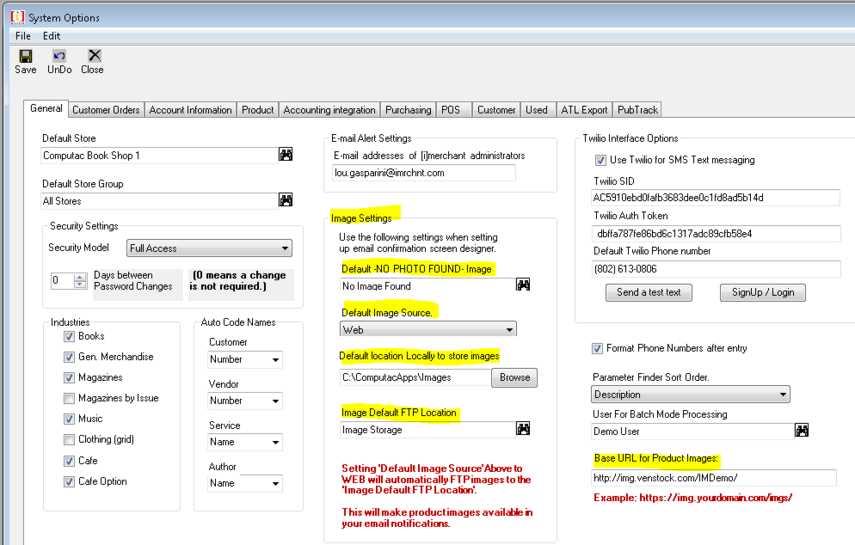Click the UnDo arrow icon
855x545 pixels.
click(x=59, y=56)
